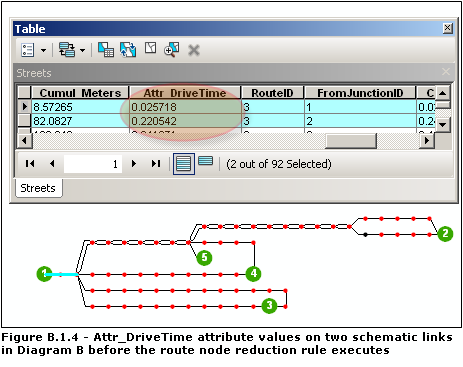Screen dimensions: 463x367
Task: Click the horizontal scroll right arrow
Action: pyautogui.click(x=426, y=141)
